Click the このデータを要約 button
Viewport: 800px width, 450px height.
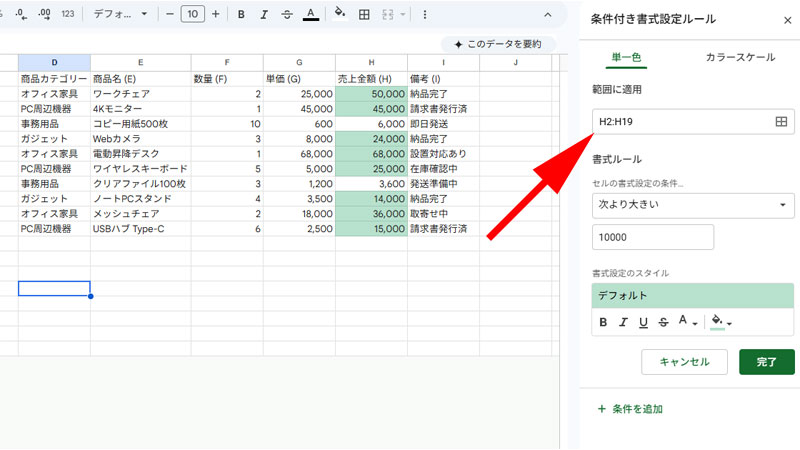(498, 44)
